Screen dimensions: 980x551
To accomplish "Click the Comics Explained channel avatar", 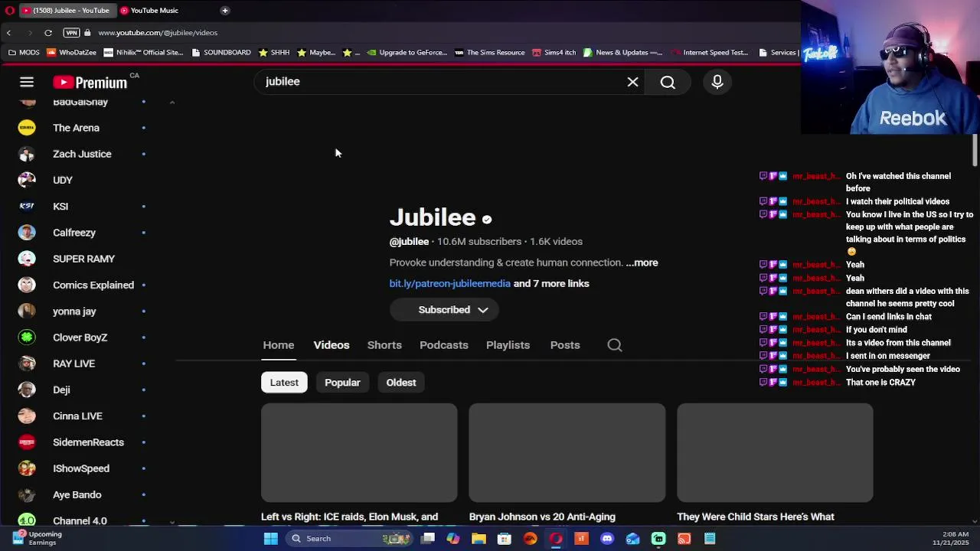I will pyautogui.click(x=27, y=285).
